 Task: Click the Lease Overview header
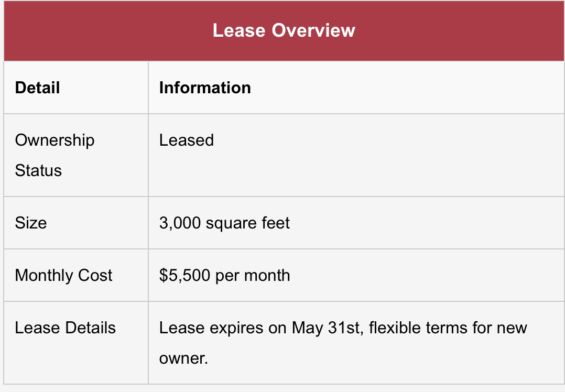[284, 30]
